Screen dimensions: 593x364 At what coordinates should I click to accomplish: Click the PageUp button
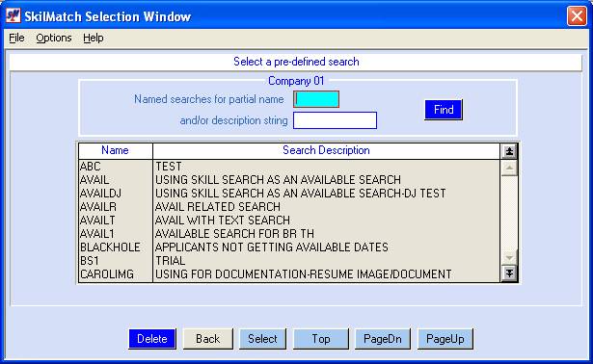(445, 339)
